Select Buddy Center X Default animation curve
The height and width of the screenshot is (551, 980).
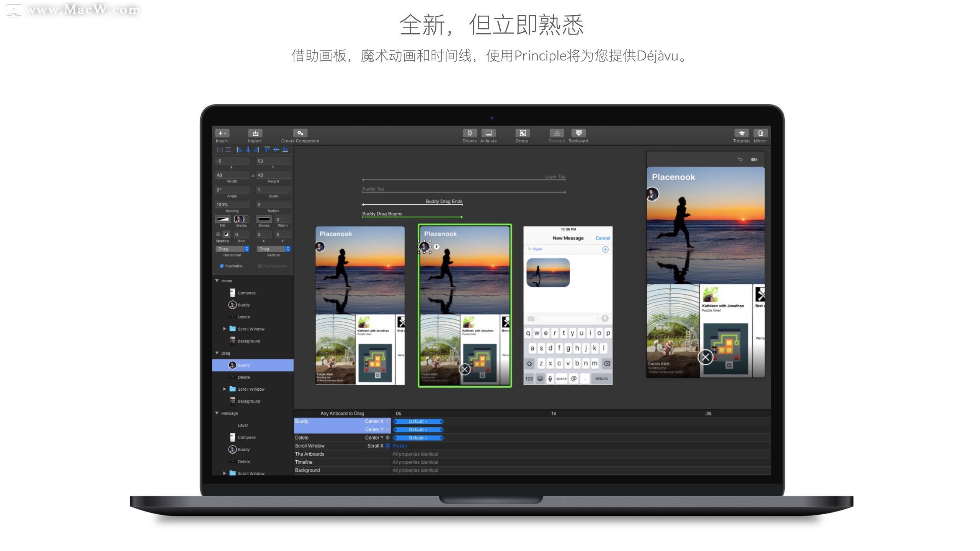point(418,421)
